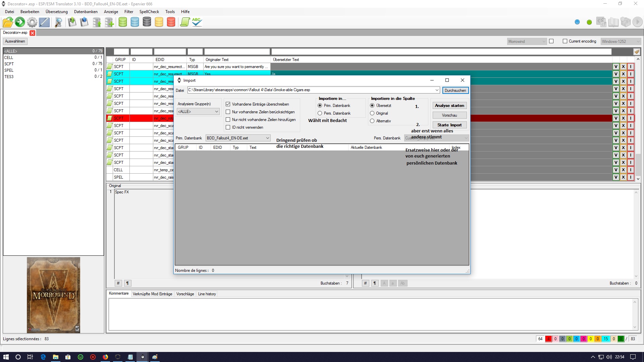Choose Original column radio option
The height and width of the screenshot is (362, 644).
click(x=372, y=113)
